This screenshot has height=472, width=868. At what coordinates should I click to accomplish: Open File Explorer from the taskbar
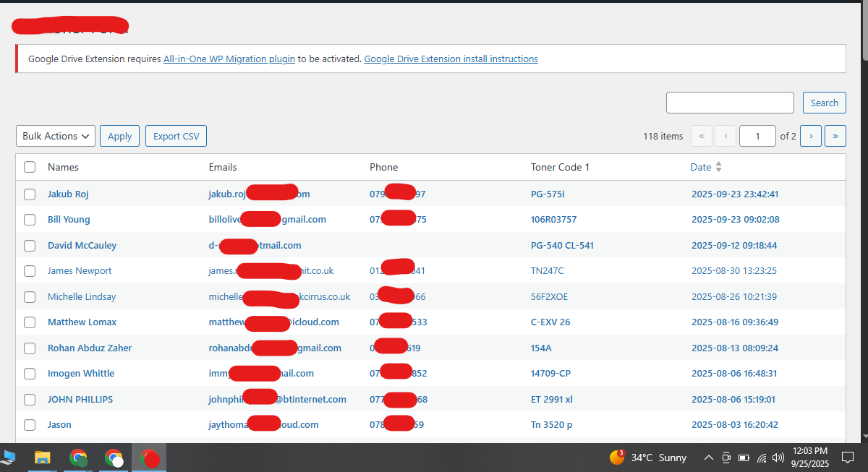(43, 458)
